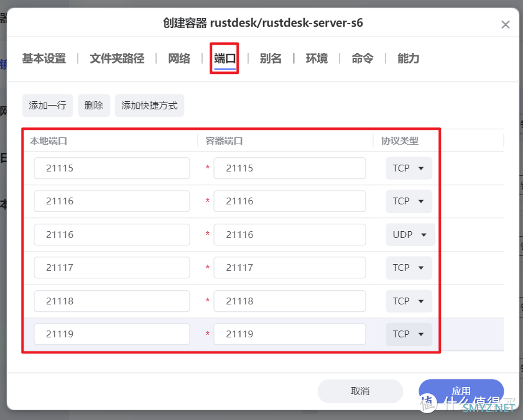Viewport: 523px width, 420px height.
Task: Click the 容器端口 column header
Action: coord(224,140)
